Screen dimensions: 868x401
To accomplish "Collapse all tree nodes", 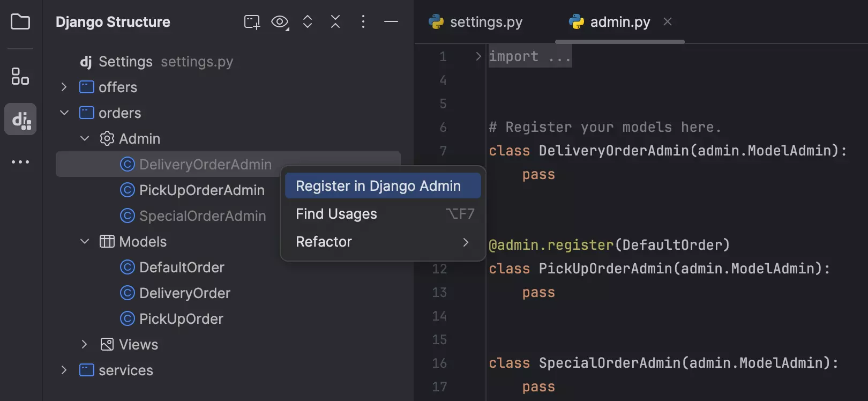I will (x=335, y=22).
